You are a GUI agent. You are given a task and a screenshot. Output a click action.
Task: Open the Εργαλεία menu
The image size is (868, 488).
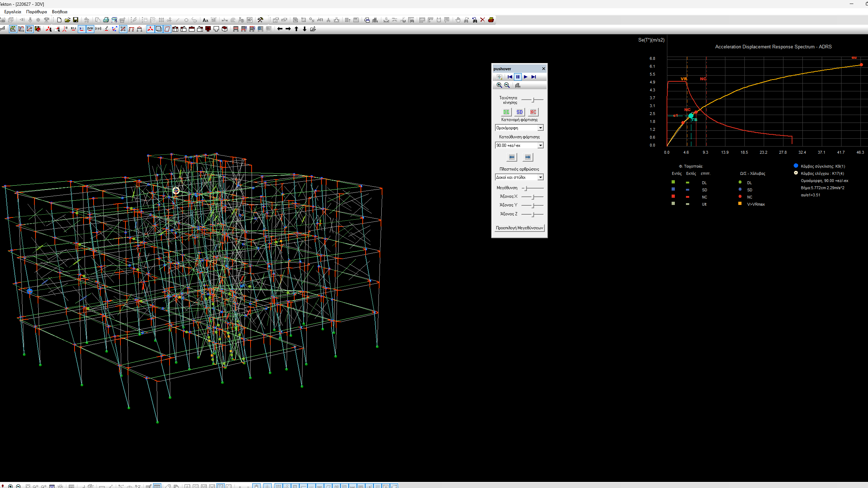tap(13, 12)
